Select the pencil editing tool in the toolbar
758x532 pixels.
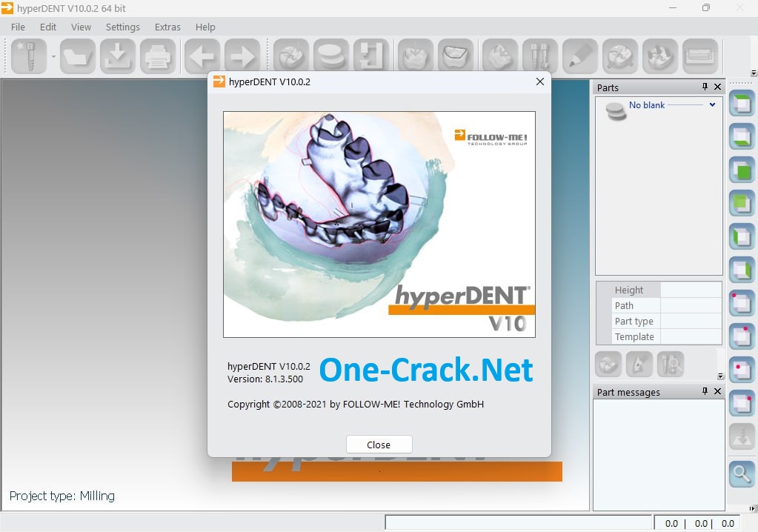point(579,56)
